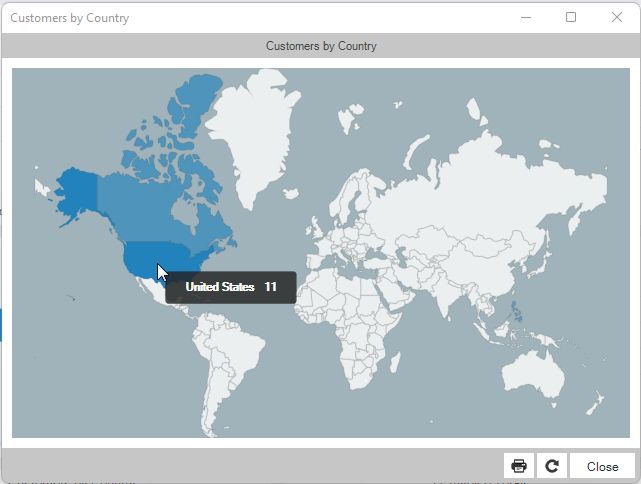641x484 pixels.
Task: Click the United States tooltip label
Action: (231, 287)
